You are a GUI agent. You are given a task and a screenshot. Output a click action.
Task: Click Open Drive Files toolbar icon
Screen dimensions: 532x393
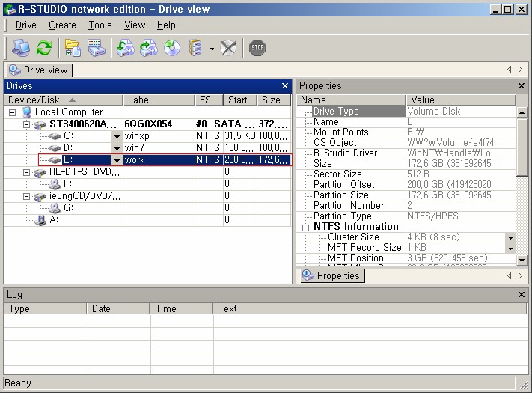click(x=73, y=48)
